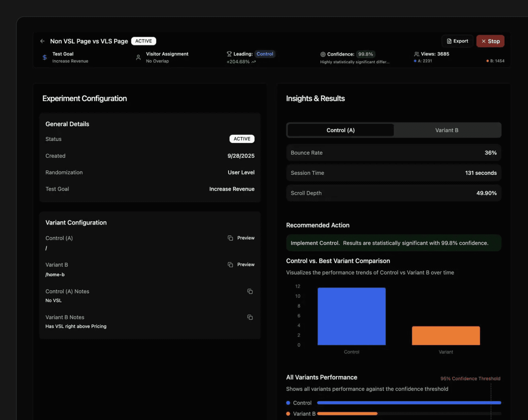Click the 'Non VSL Page vs VLS Page' title
This screenshot has width=528, height=420.
tap(89, 41)
